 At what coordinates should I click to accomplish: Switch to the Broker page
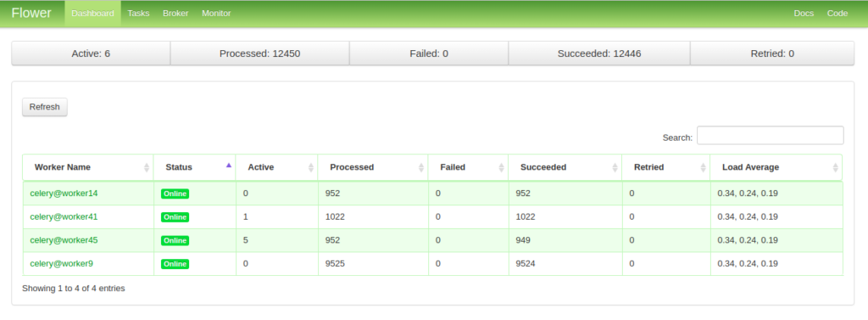(175, 14)
